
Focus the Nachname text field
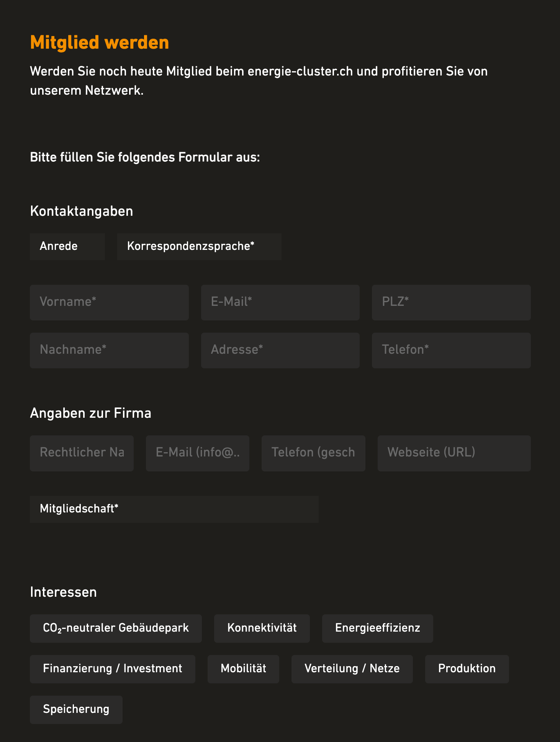click(x=109, y=350)
